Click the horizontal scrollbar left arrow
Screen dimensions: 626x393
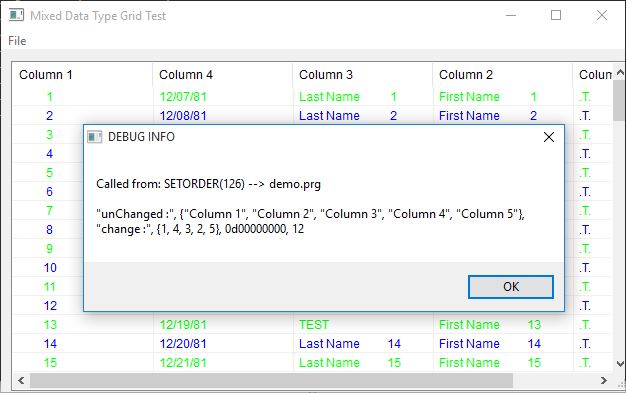21,381
